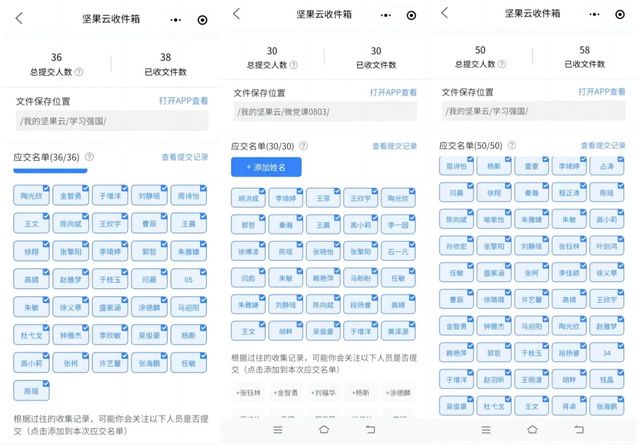The height and width of the screenshot is (444, 638).
Task: Tap the back arrow in the left panel header
Action: coord(19,19)
